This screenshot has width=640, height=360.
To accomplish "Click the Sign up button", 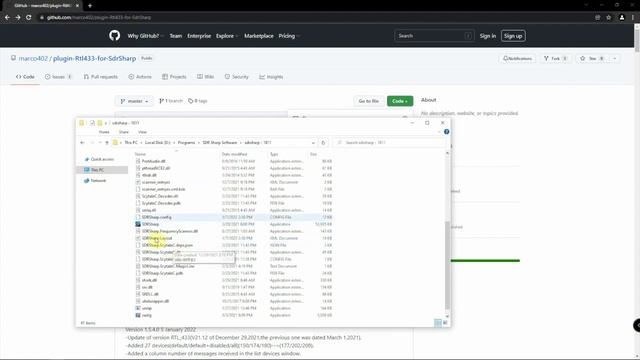I will click(x=513, y=36).
